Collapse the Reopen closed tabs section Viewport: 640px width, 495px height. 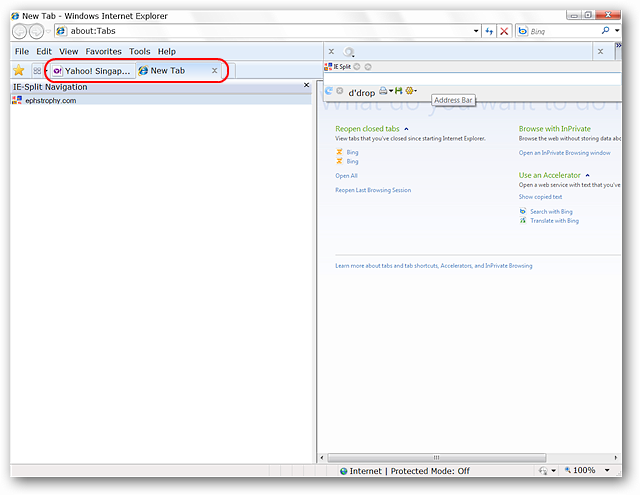(406, 129)
